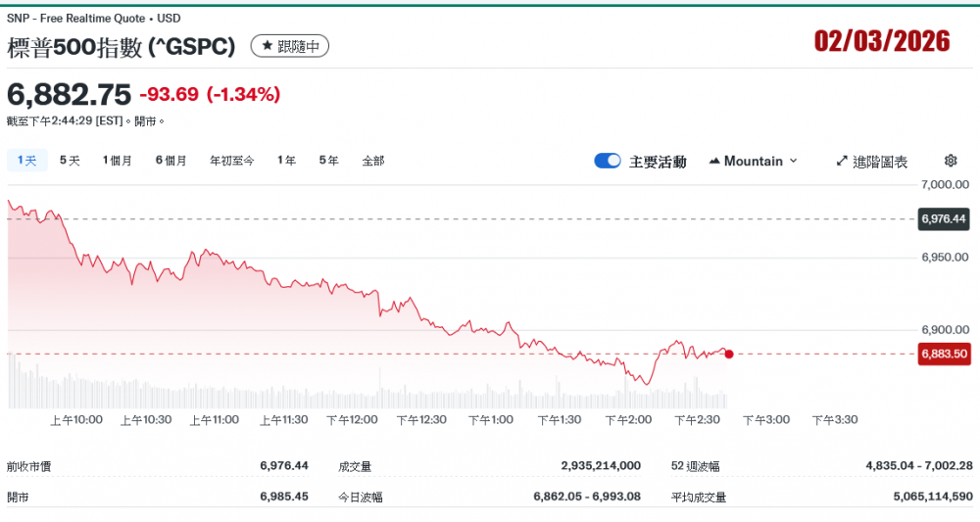Click the mountain chart type icon
The width and height of the screenshot is (980, 522).
coord(713,161)
